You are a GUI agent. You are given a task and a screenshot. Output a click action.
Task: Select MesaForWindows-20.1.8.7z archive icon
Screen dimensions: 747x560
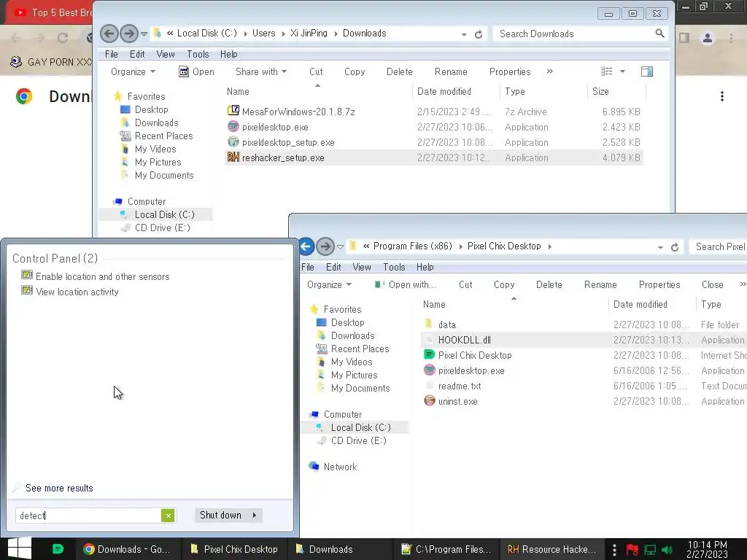[x=233, y=111]
